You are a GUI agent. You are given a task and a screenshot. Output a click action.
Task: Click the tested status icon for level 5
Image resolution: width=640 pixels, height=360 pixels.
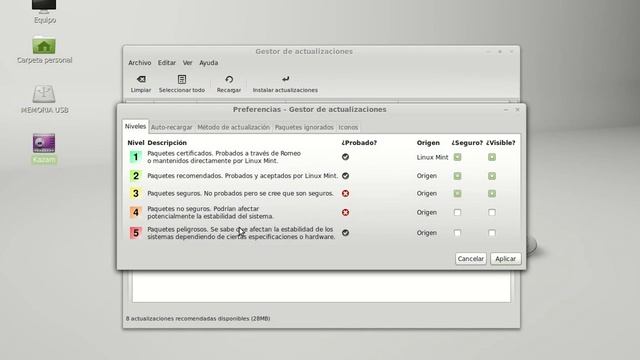[345, 233]
